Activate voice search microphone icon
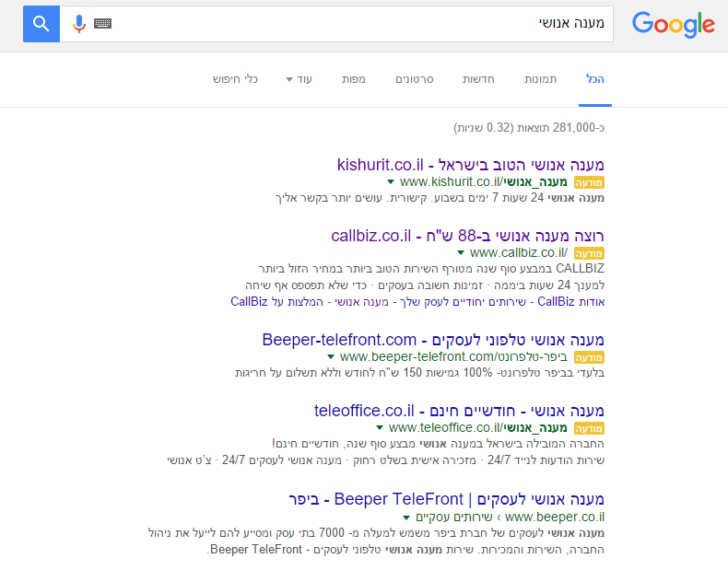This screenshot has width=728, height=570. point(79,24)
